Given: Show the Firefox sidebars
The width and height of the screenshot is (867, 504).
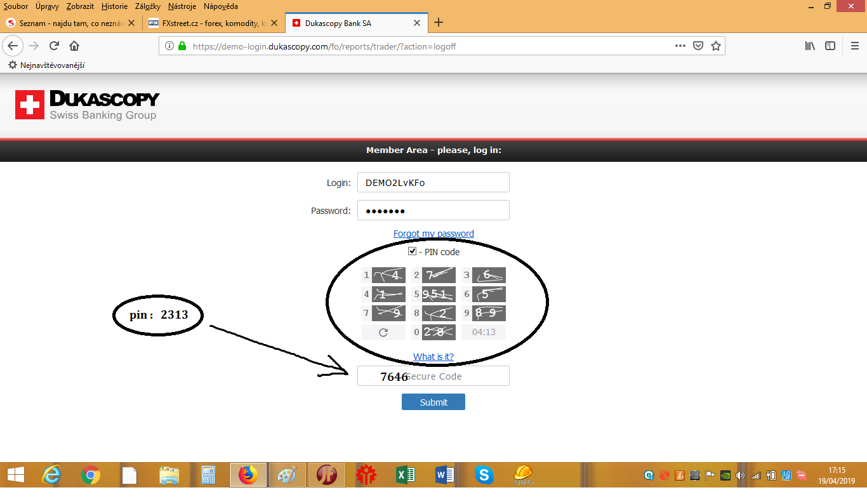Looking at the screenshot, I should tap(830, 46).
